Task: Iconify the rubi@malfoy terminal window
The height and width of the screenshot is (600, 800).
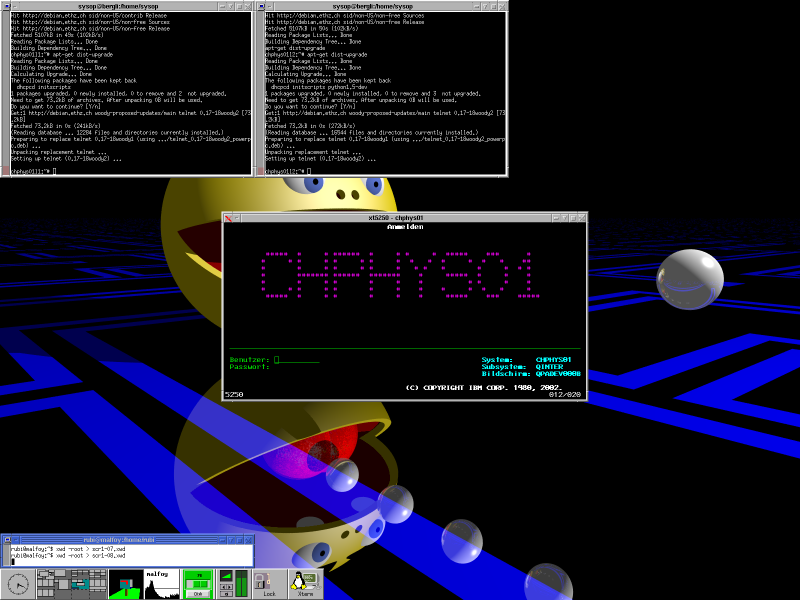Action: [x=222, y=540]
